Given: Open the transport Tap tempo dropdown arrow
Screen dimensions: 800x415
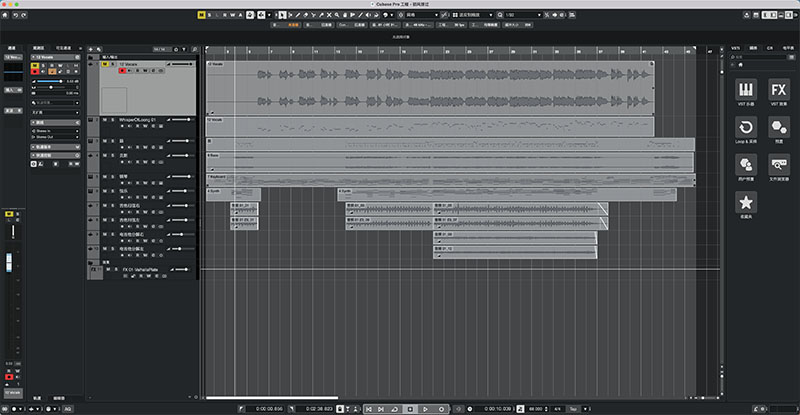Looking at the screenshot, I should coord(585,409).
